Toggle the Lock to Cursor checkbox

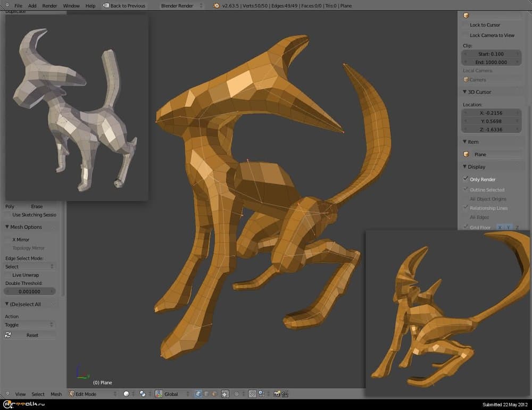point(465,25)
